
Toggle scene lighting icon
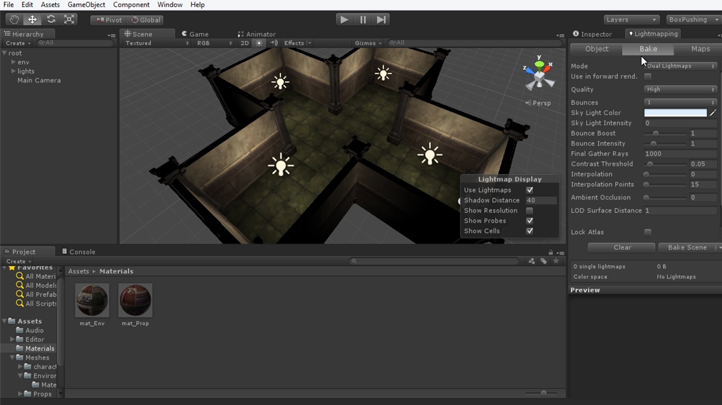[x=259, y=43]
